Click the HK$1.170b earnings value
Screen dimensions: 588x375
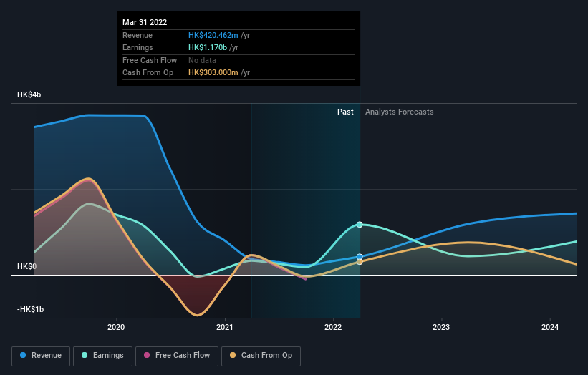208,47
